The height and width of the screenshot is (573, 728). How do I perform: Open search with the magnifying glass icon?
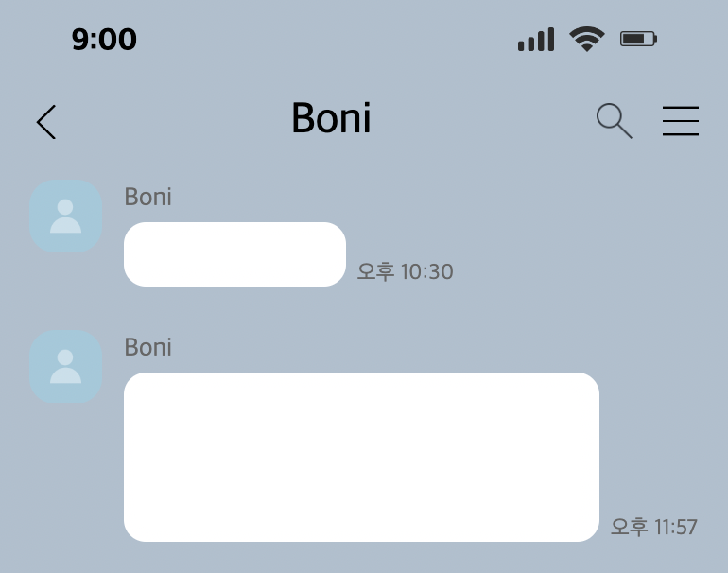click(614, 121)
